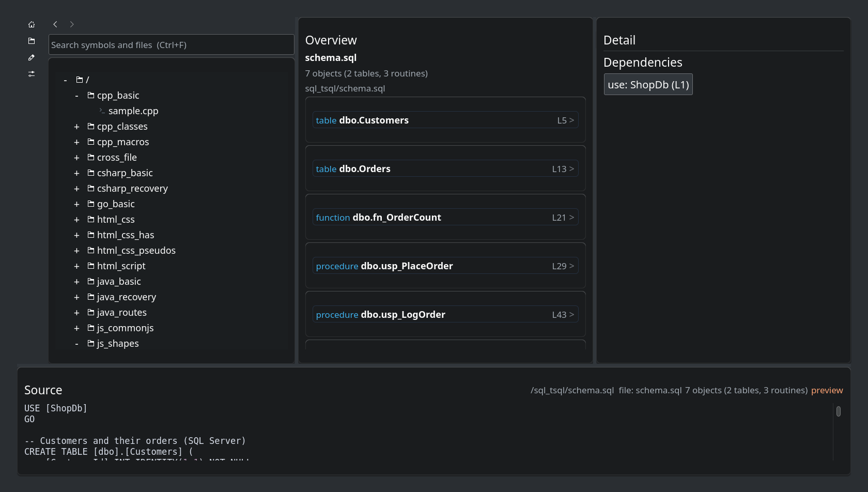Select the java_routes folder

(122, 313)
